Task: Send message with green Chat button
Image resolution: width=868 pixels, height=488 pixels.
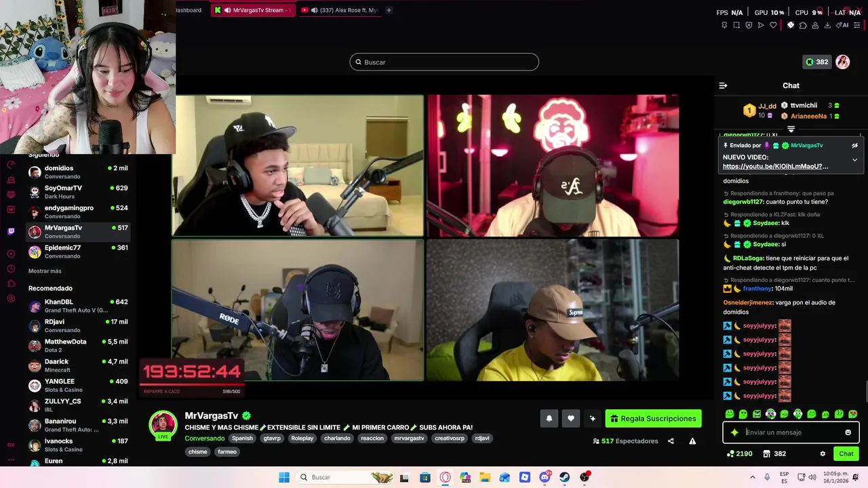Action: click(x=846, y=453)
